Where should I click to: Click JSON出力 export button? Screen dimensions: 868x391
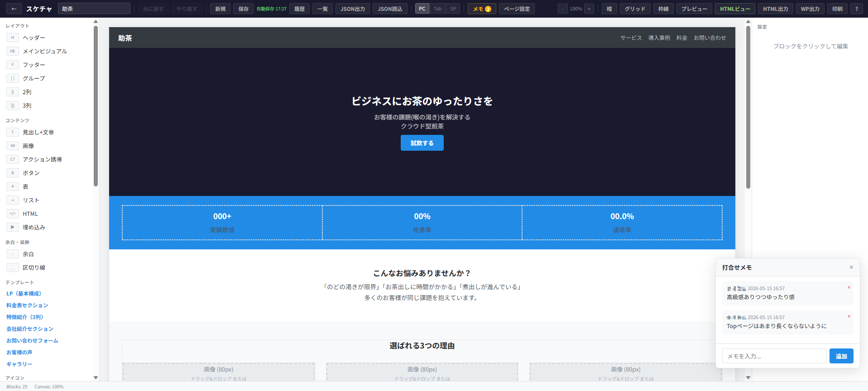[x=353, y=9]
